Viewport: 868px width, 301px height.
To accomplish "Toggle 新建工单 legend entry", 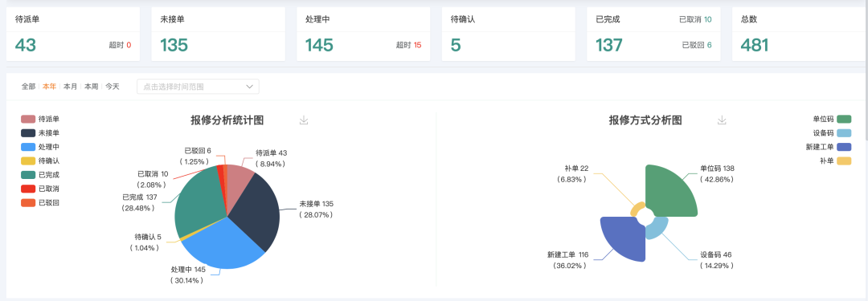I will (829, 147).
